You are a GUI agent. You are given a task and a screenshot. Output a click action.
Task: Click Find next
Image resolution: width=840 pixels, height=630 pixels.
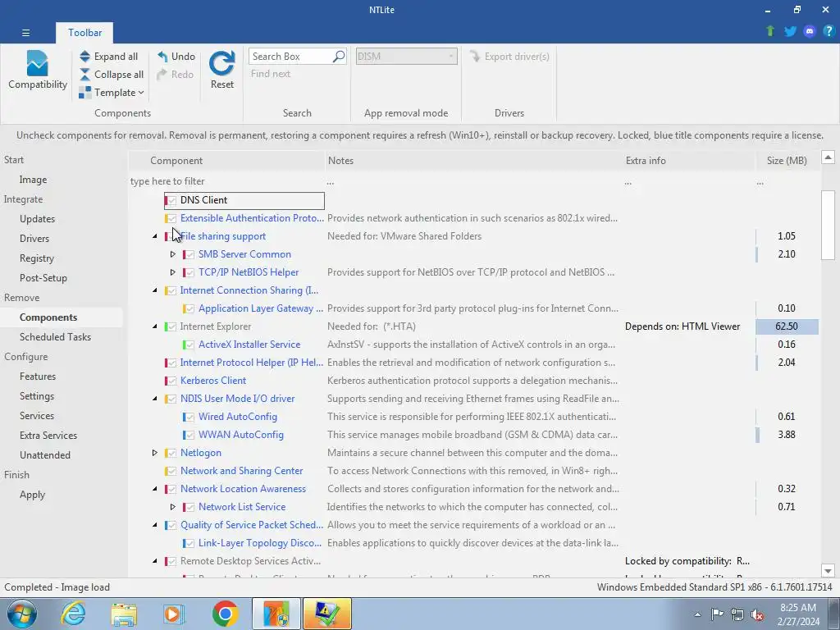[x=271, y=74]
